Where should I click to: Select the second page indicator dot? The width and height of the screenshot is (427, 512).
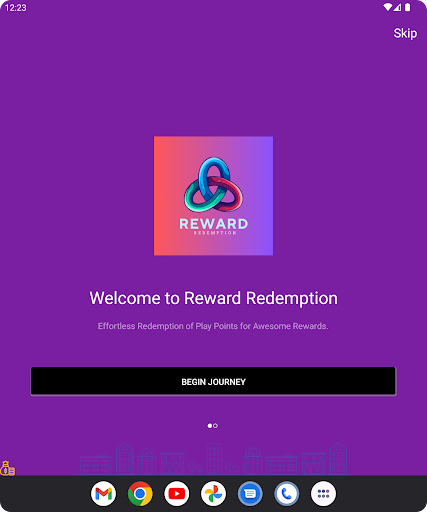tap(215, 426)
